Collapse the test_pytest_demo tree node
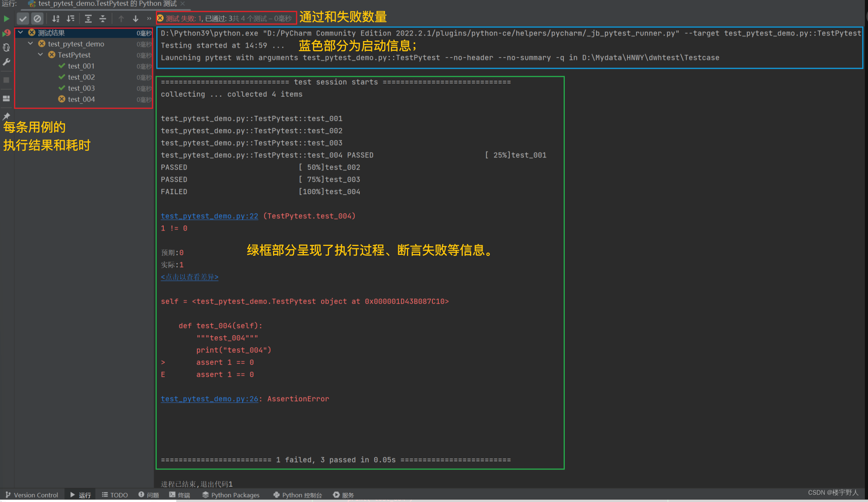 (31, 43)
